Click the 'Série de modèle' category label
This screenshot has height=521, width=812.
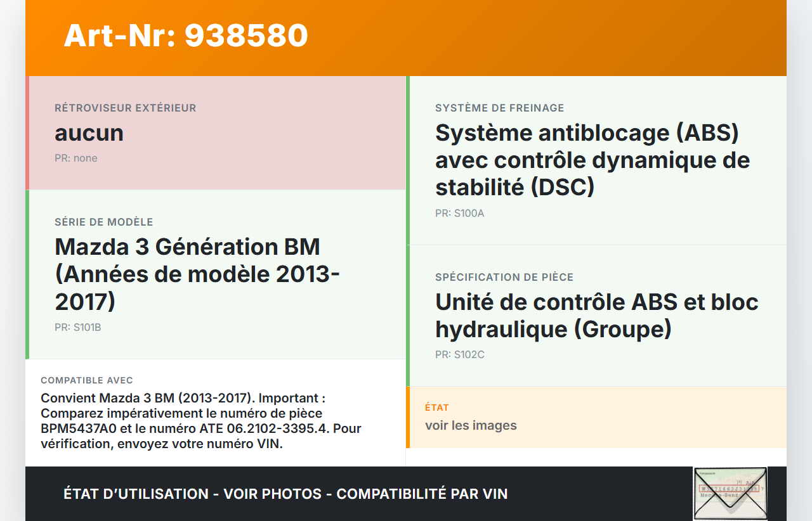coord(104,222)
